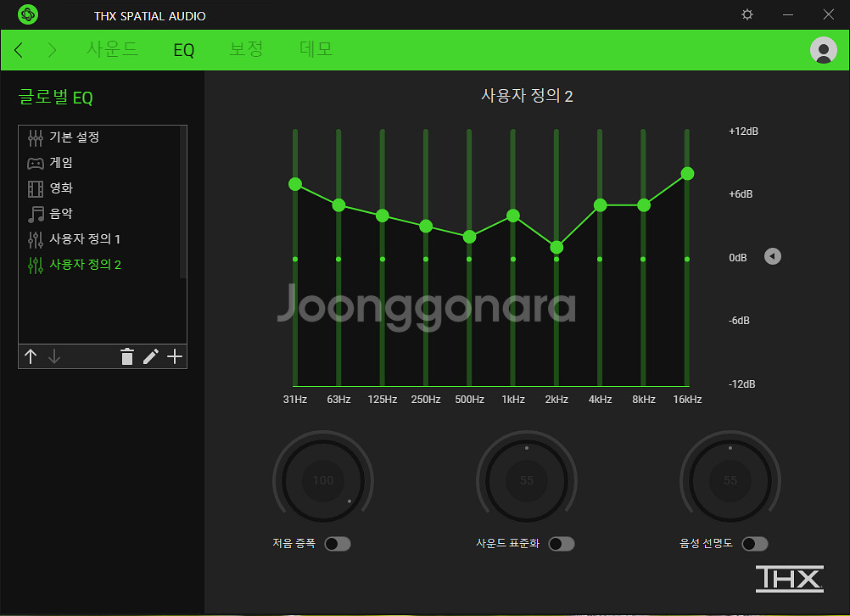Click the +6dB scale label

[741, 194]
